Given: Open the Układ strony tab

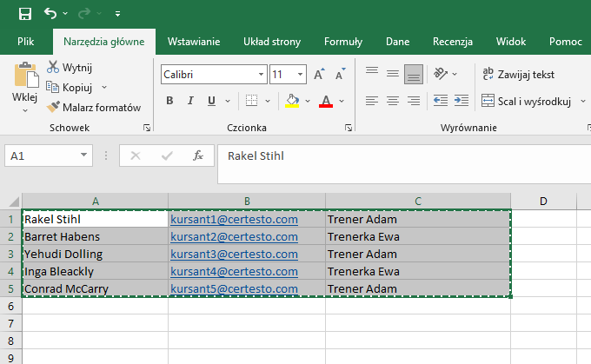Looking at the screenshot, I should click(272, 42).
